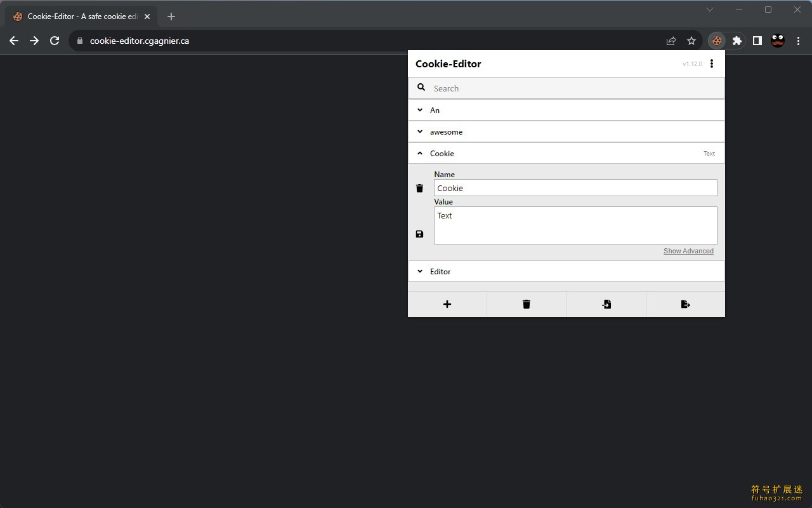Click the address bar URL cookie-editor.cgagnier.ca
Screen dimensions: 812x508
[140, 41]
